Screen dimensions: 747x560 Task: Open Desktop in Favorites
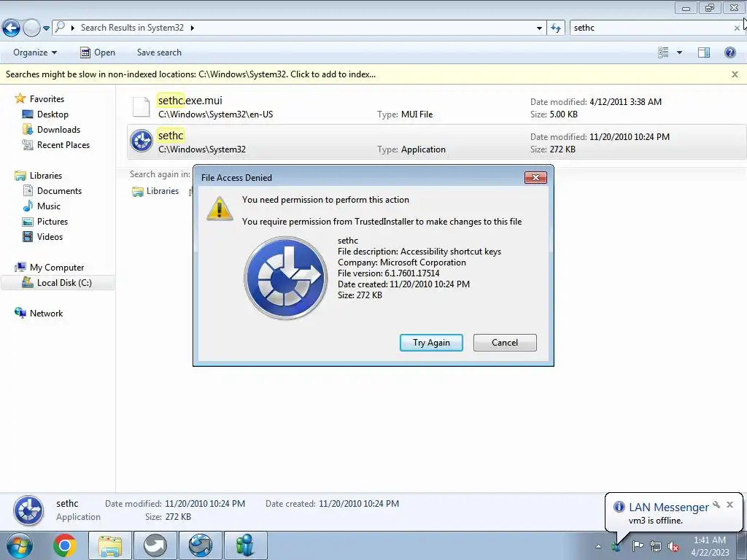click(53, 114)
